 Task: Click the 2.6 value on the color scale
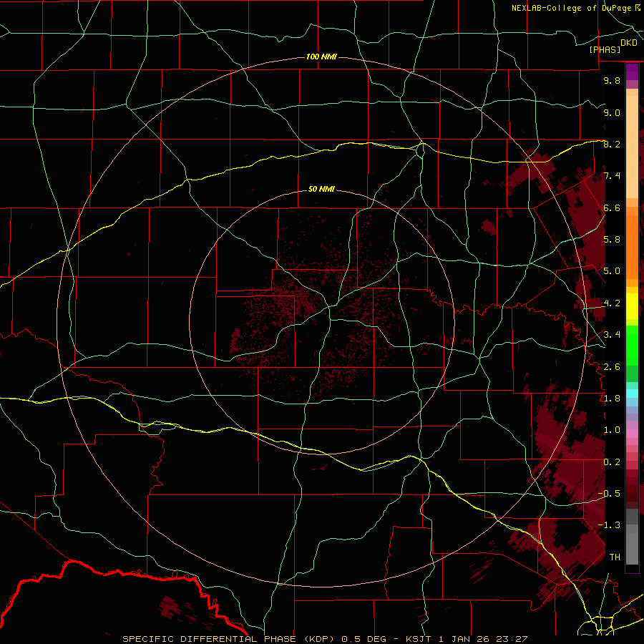(612, 366)
